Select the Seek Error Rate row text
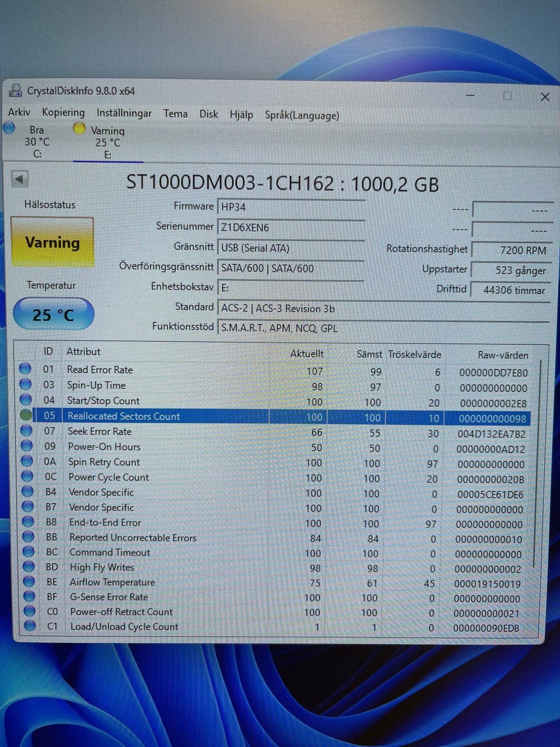The height and width of the screenshot is (747, 560). point(100,431)
